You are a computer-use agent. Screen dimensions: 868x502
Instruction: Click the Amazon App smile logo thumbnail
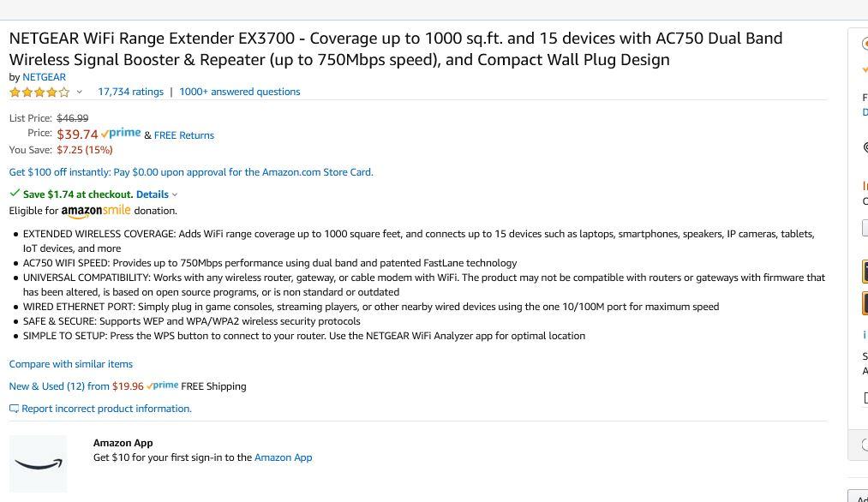click(x=39, y=463)
